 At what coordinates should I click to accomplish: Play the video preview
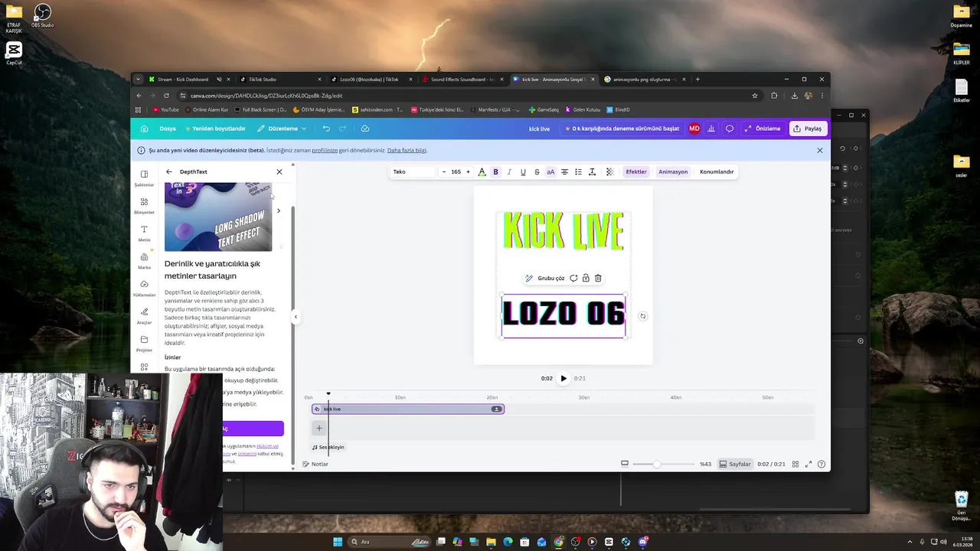[563, 378]
